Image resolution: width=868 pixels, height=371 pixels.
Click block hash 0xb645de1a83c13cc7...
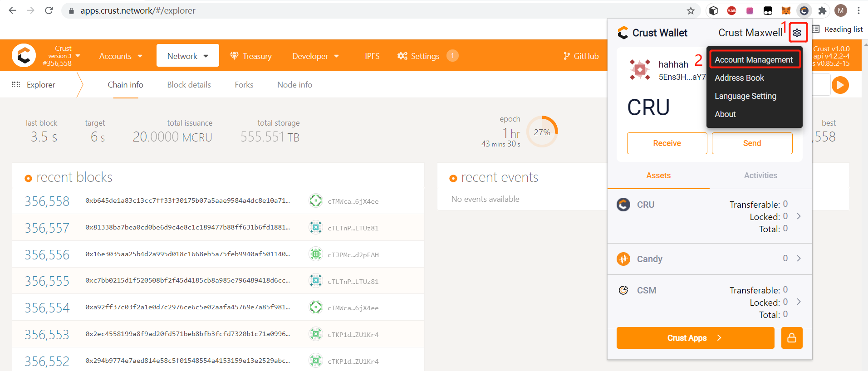tap(187, 200)
